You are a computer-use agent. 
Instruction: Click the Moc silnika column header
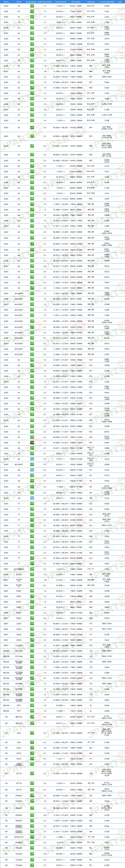click(76, 2)
